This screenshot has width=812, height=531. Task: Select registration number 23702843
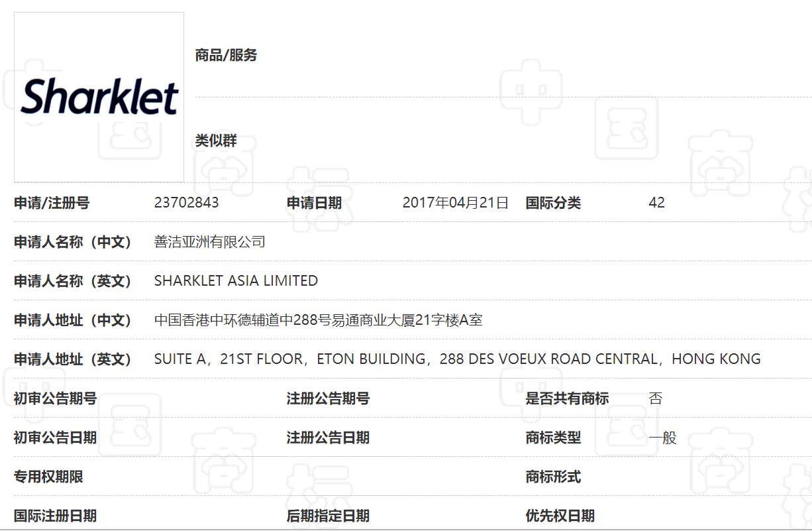tap(187, 203)
